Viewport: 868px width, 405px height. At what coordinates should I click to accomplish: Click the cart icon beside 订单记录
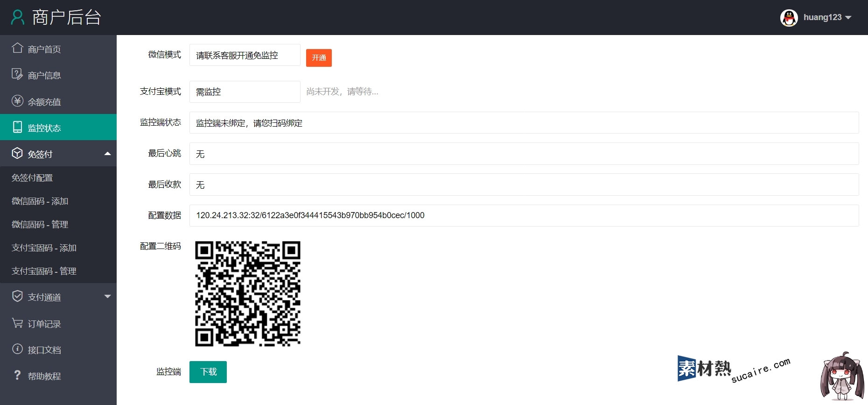17,323
